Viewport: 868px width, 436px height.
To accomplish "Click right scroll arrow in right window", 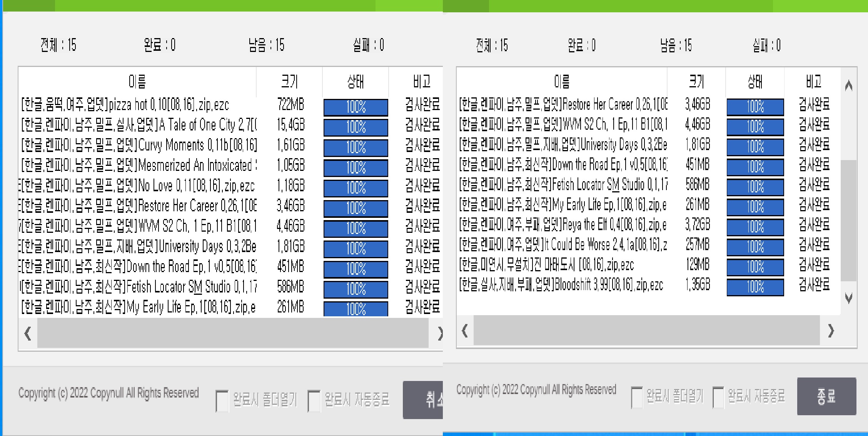I will 831,331.
